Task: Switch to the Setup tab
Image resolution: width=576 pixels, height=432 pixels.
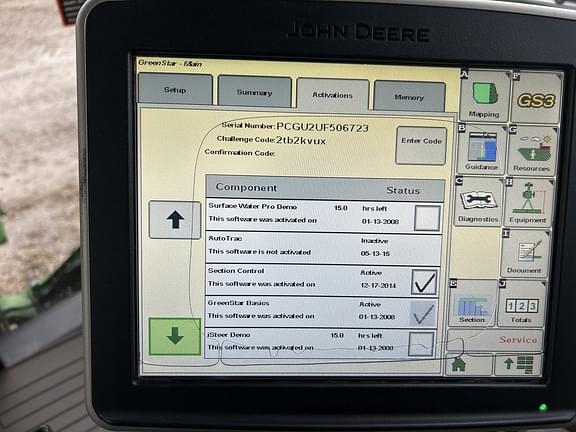Action: (175, 89)
